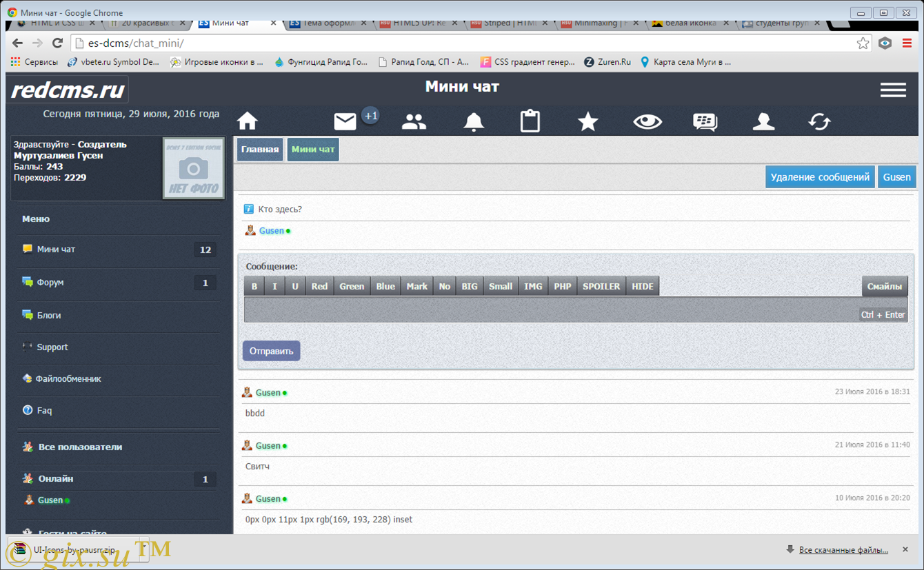
Task: Click the +1 mail counter badge
Action: (371, 116)
